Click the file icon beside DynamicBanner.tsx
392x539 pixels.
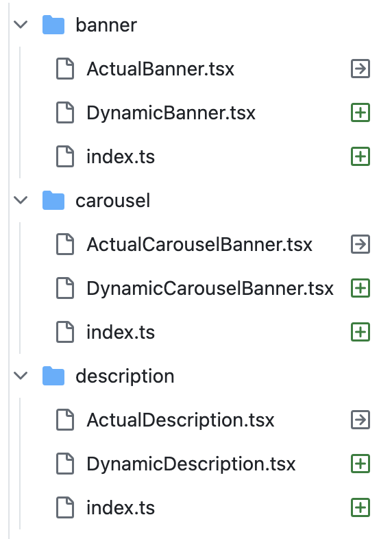pyautogui.click(x=65, y=112)
